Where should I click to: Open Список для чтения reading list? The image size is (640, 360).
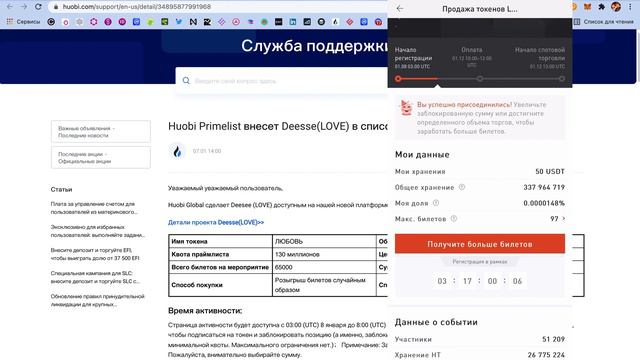[x=603, y=22]
